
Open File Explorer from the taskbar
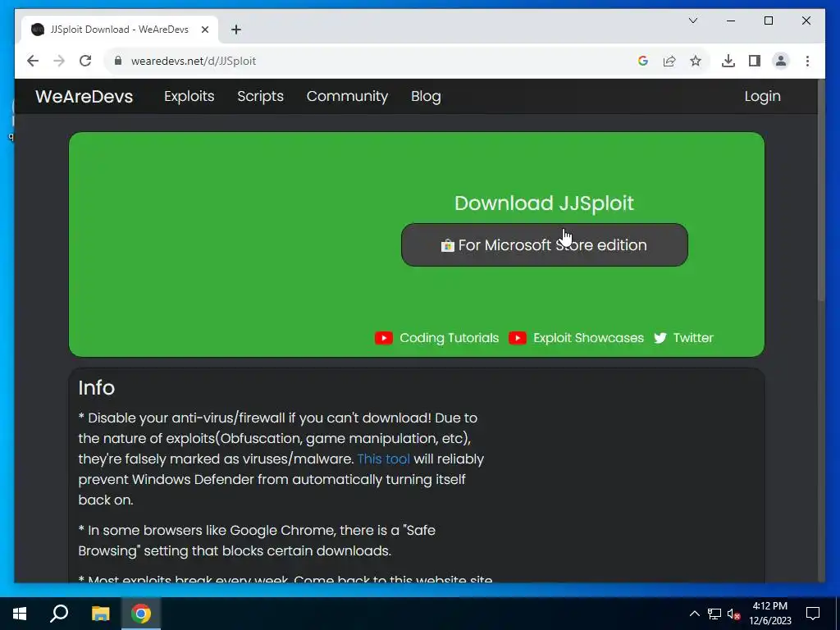coord(100,614)
